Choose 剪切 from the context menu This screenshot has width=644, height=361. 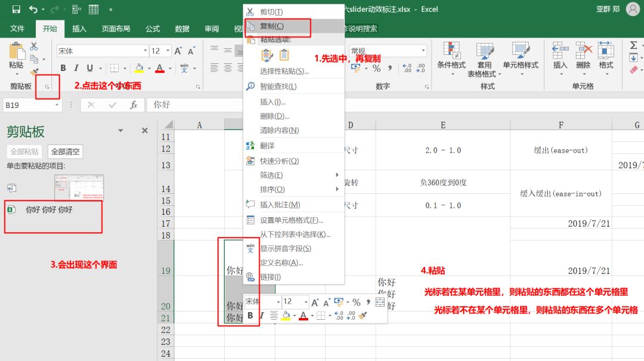(293, 12)
